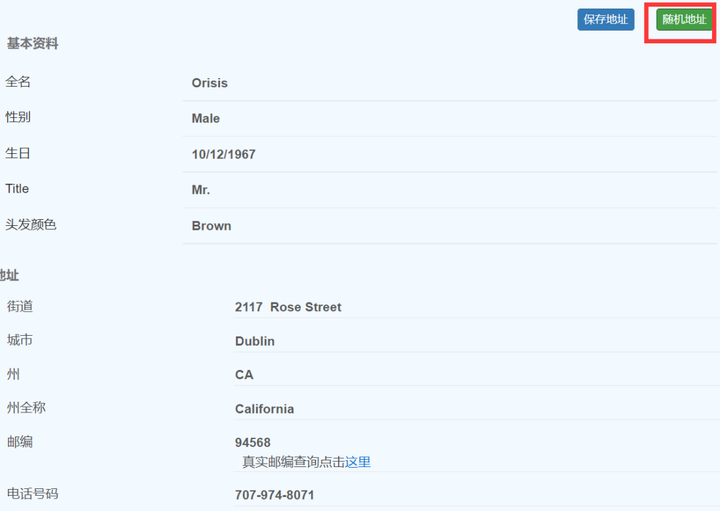This screenshot has height=511, width=720.
Task: Click the 电话号码 field label
Action: (33, 494)
